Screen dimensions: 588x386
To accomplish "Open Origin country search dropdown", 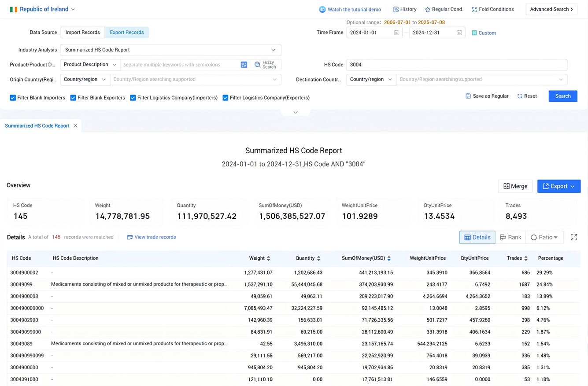I will pyautogui.click(x=196, y=79).
